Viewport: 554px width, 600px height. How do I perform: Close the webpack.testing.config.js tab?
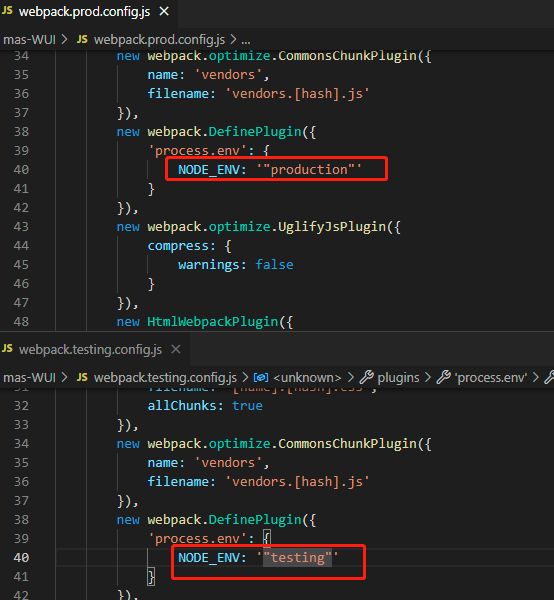(176, 349)
